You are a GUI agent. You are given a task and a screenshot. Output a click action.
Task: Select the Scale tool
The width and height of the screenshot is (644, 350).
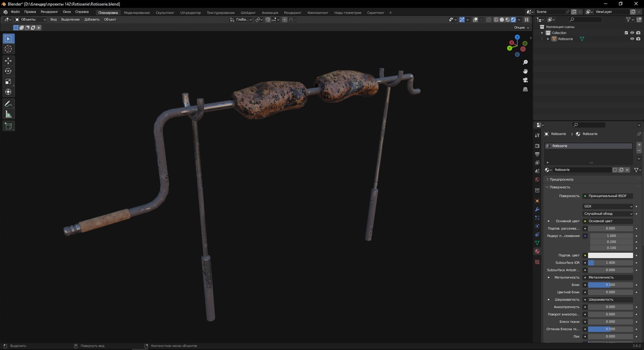click(x=8, y=81)
